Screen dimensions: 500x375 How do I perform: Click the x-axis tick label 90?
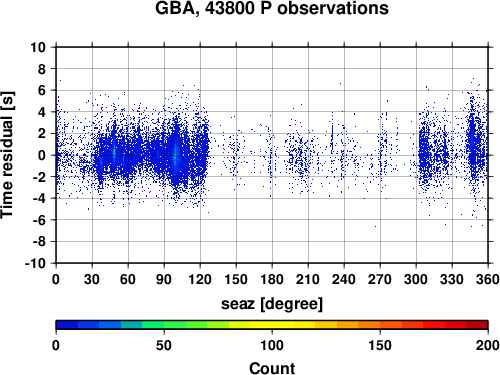click(164, 279)
